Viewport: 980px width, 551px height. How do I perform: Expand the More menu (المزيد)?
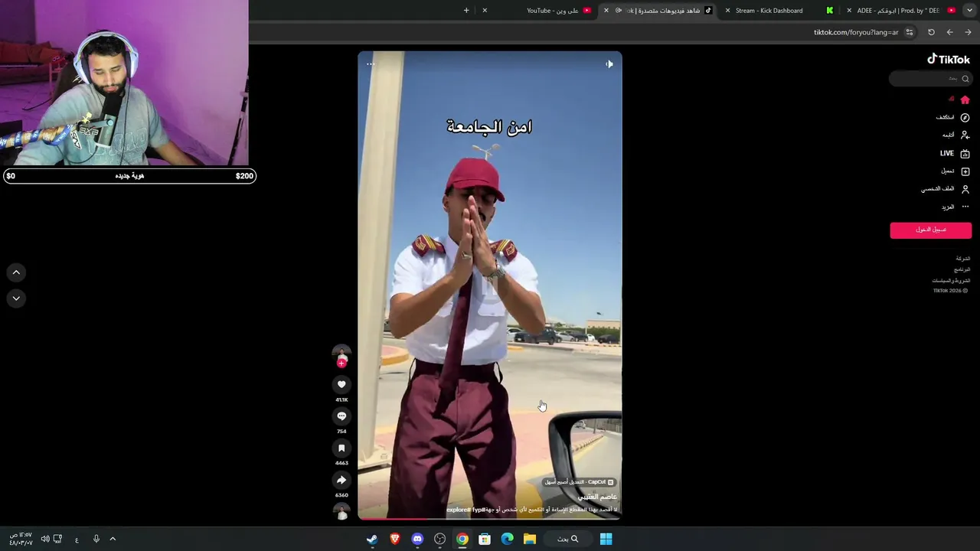coord(955,207)
